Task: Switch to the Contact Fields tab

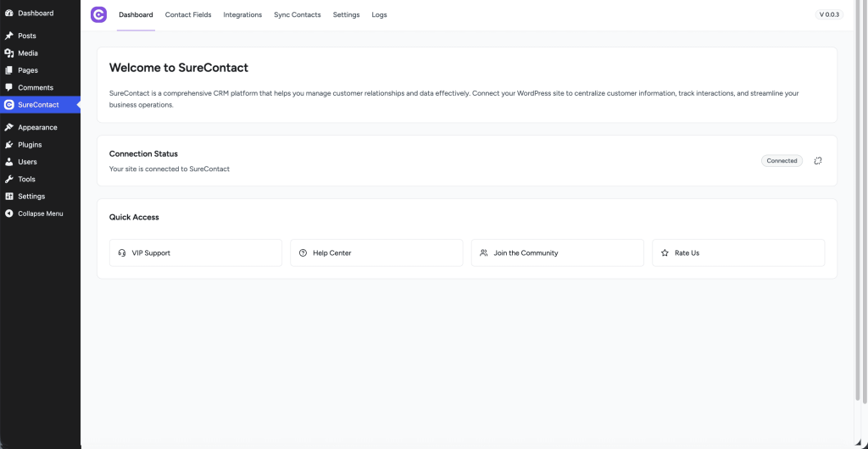Action: coord(188,15)
